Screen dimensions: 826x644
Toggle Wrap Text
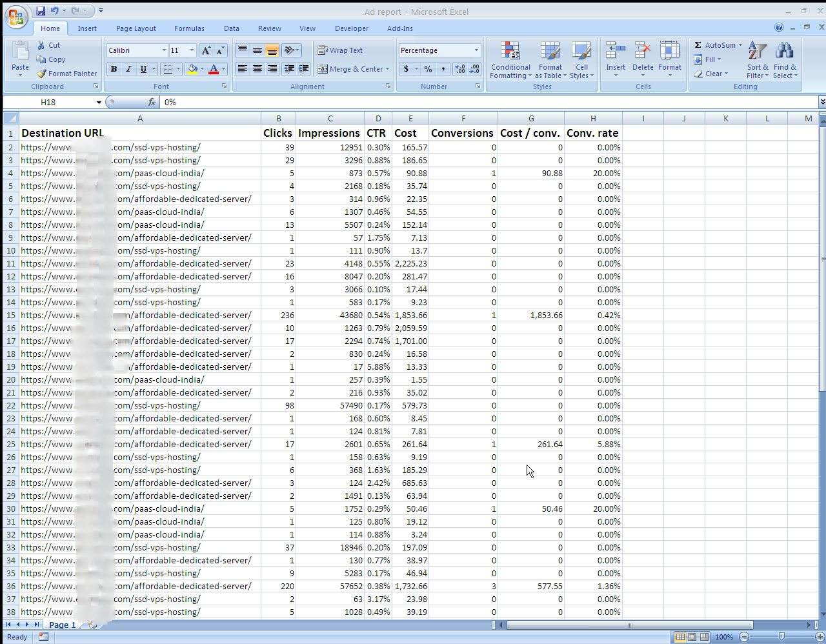pyautogui.click(x=340, y=50)
